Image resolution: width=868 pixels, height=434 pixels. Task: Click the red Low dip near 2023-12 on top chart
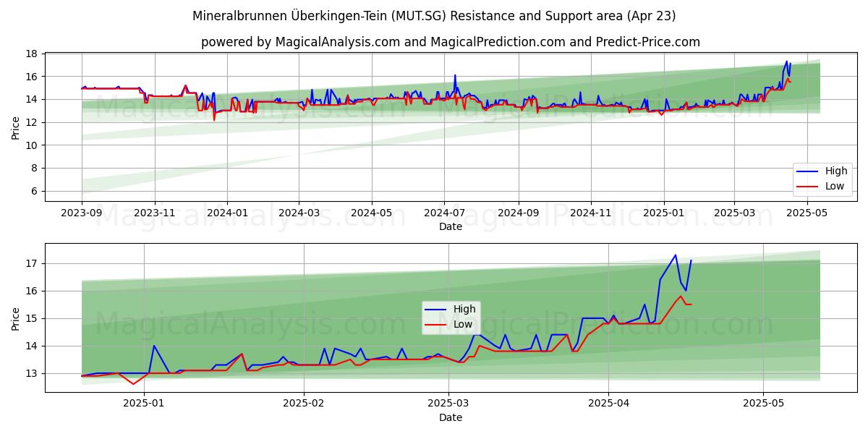click(x=213, y=119)
